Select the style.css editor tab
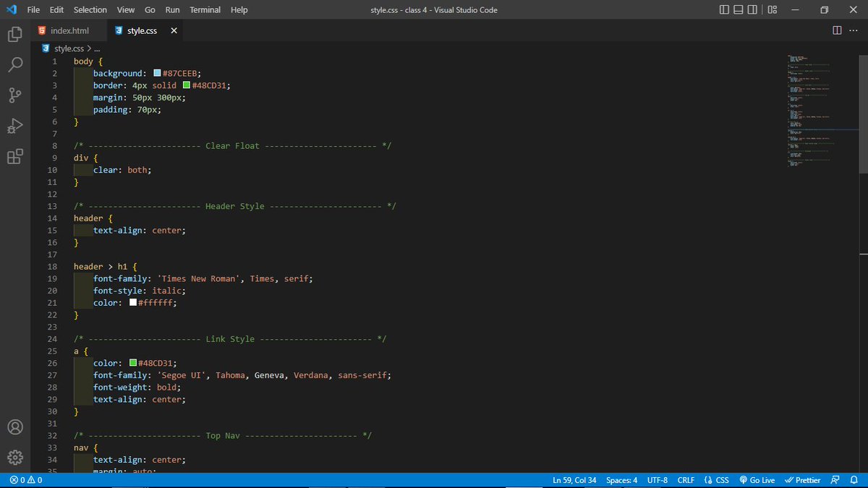868x488 pixels. coord(144,30)
